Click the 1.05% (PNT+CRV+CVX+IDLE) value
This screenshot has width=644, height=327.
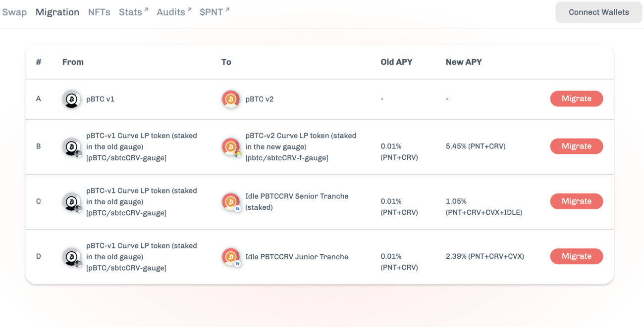484,207
